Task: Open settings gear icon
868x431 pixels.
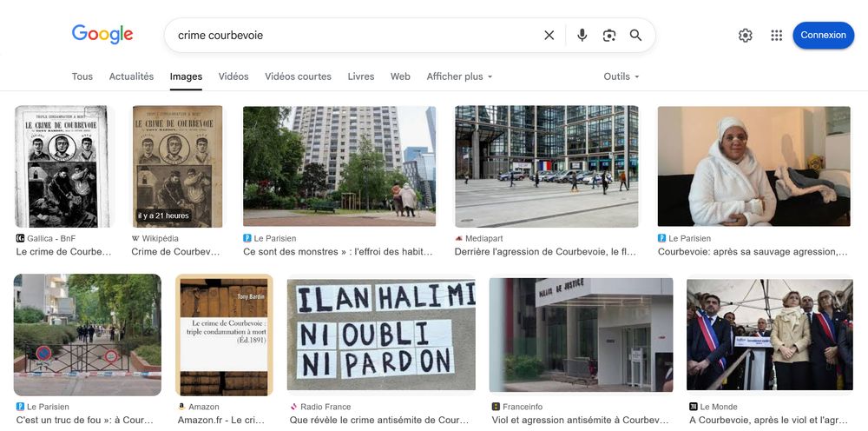Action: (745, 36)
